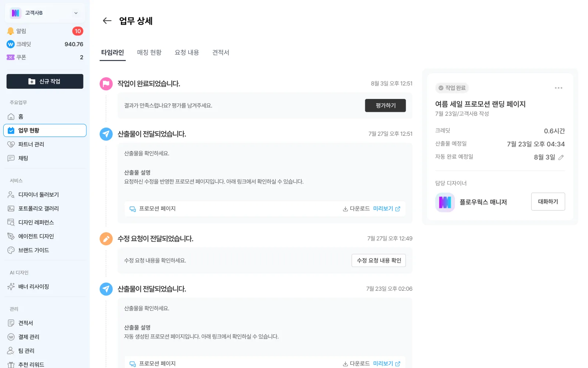Click the 10 notification count badge
588x368 pixels.
click(78, 31)
